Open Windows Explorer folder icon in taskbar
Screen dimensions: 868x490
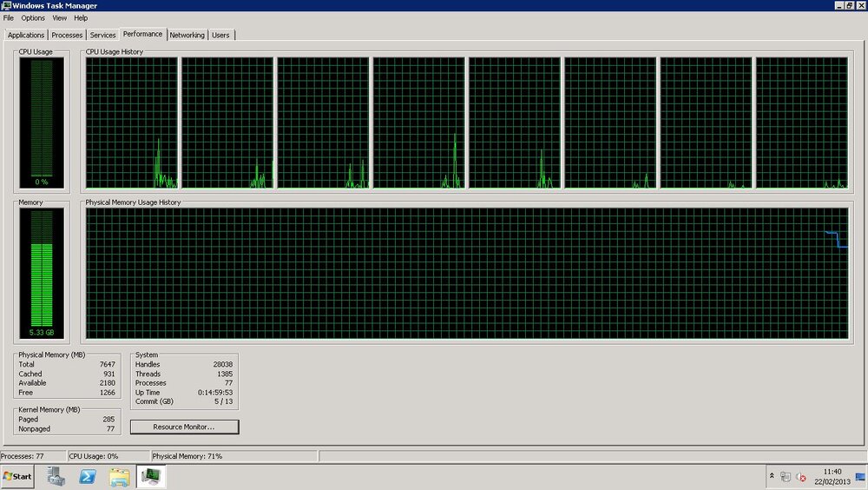coord(119,477)
